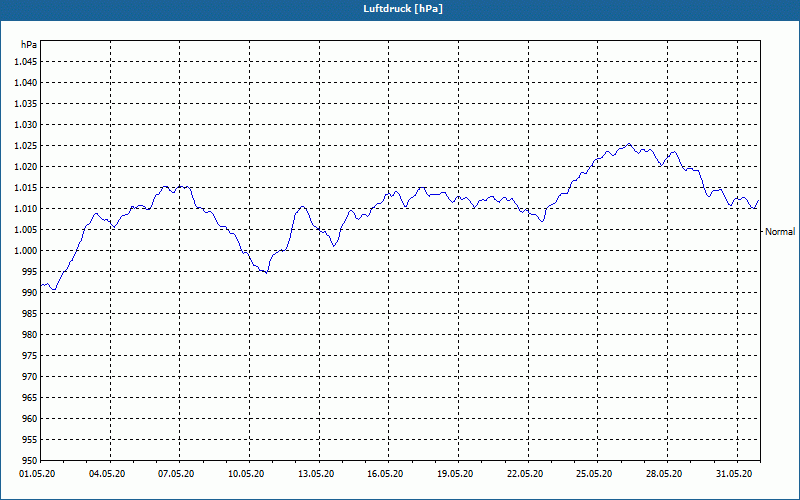800x500 pixels.
Task: Click the Normal pressure marker label
Action: click(x=780, y=232)
